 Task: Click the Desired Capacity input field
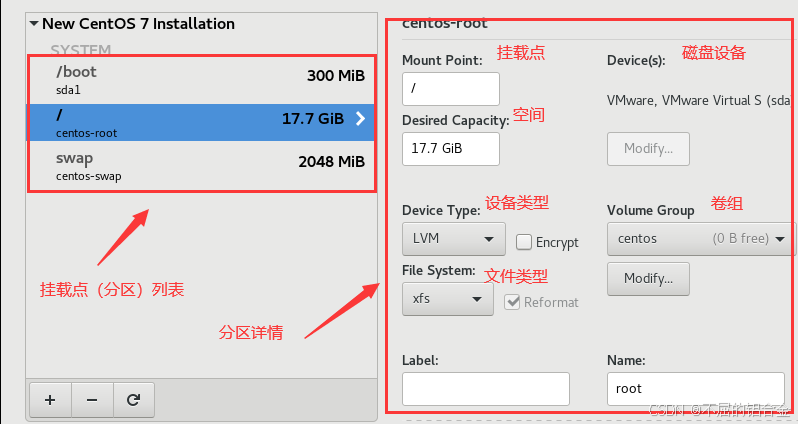(450, 149)
